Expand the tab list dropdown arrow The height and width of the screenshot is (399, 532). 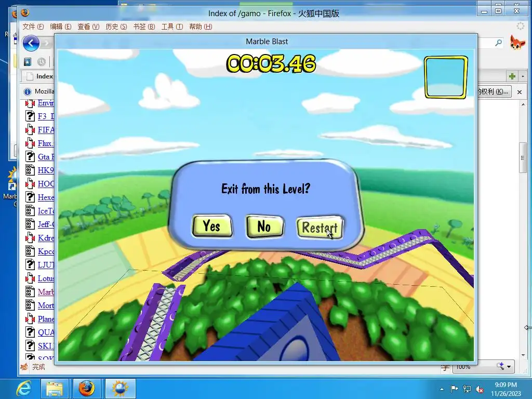pos(523,76)
